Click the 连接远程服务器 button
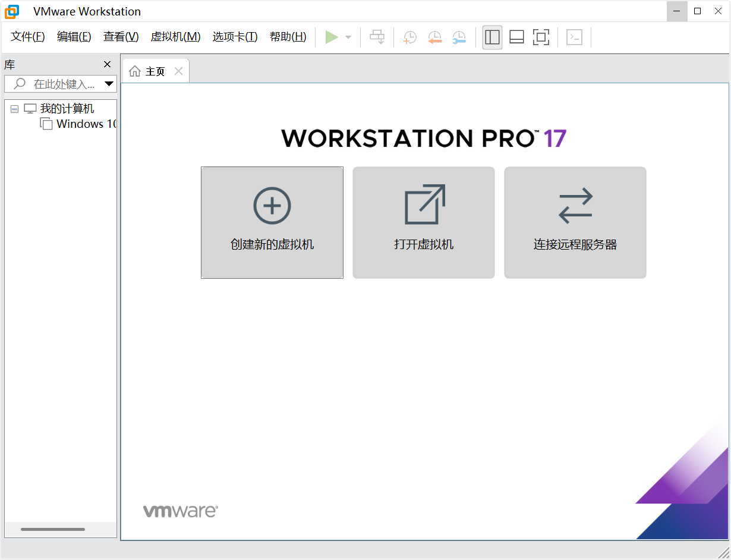Viewport: 731px width, 560px height. 575,222
